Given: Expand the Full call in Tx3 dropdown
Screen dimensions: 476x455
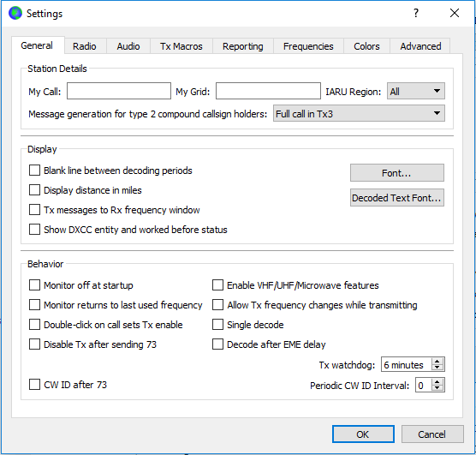Looking at the screenshot, I should pyautogui.click(x=359, y=113).
